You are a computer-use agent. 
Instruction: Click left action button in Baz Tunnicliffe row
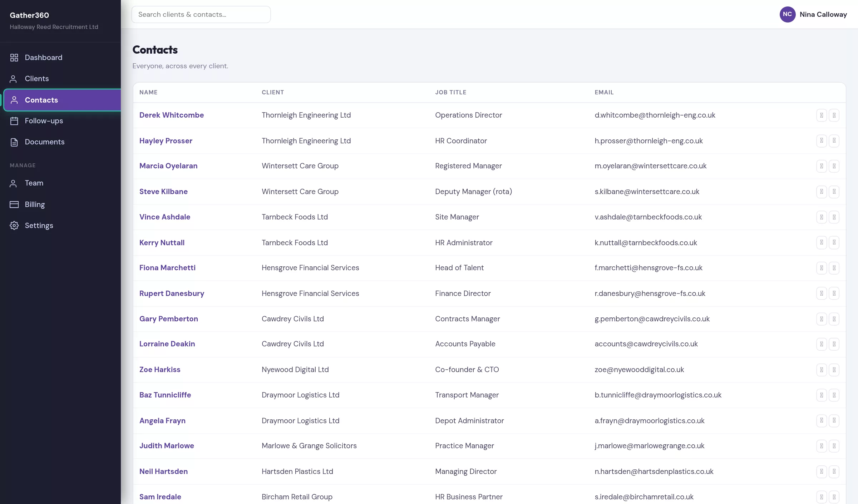point(822,395)
